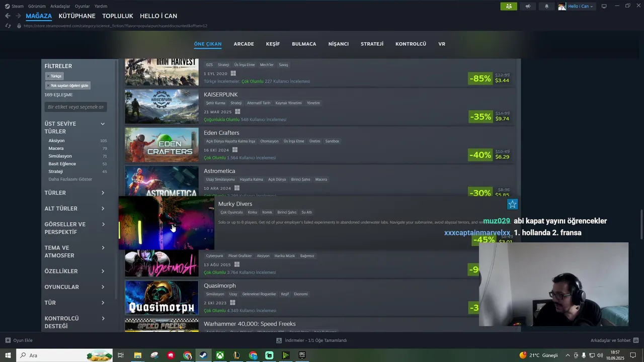The width and height of the screenshot is (644, 362).
Task: Open League of Legends taskbar icon
Action: [236, 355]
